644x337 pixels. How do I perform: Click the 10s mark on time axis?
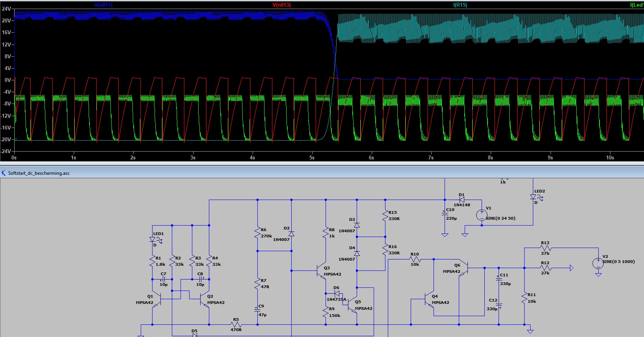point(610,157)
